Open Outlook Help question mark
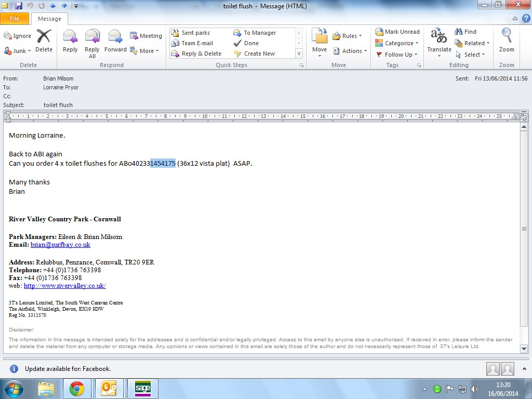The height and width of the screenshot is (399, 532). 526,18
